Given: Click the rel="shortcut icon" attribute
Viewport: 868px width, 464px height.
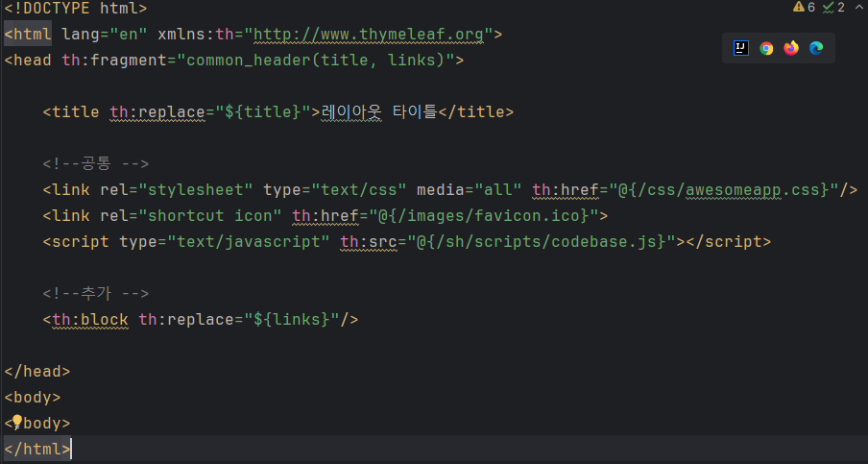Looking at the screenshot, I should (x=191, y=215).
